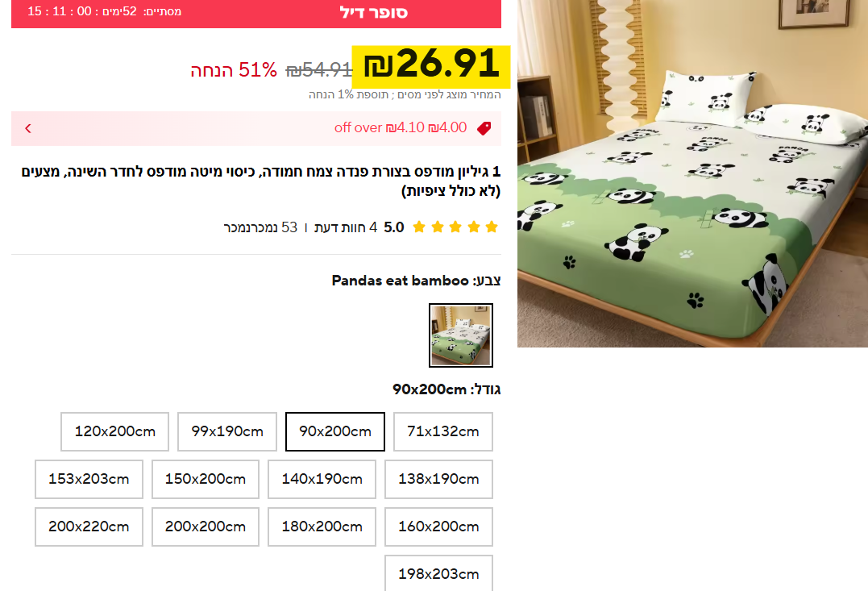Screen dimensions: 868x591
Task: Select the 160x200cm size option
Action: coord(438,526)
